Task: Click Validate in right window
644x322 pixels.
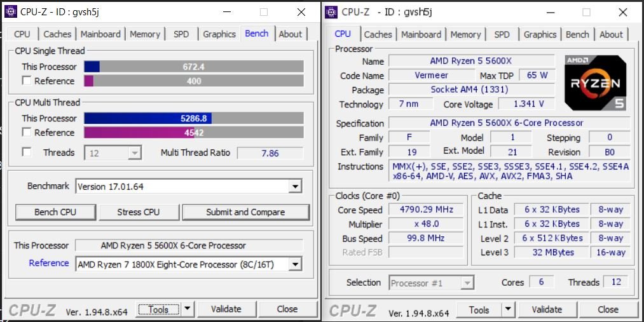Action: click(x=547, y=309)
